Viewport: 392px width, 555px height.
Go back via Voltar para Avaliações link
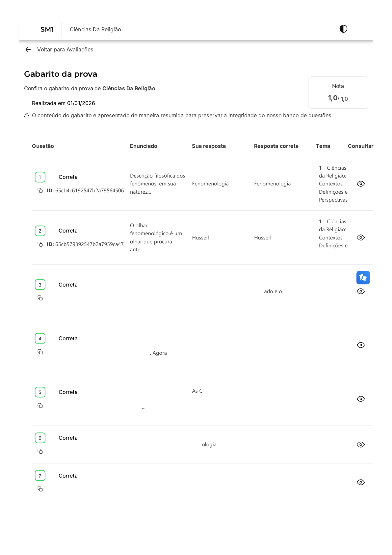(65, 49)
